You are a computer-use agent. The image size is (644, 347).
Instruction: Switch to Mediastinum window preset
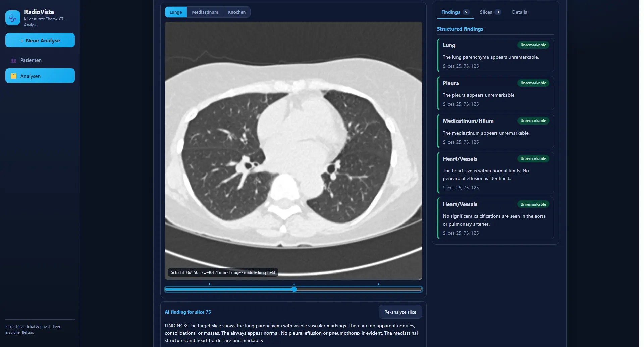tap(205, 12)
